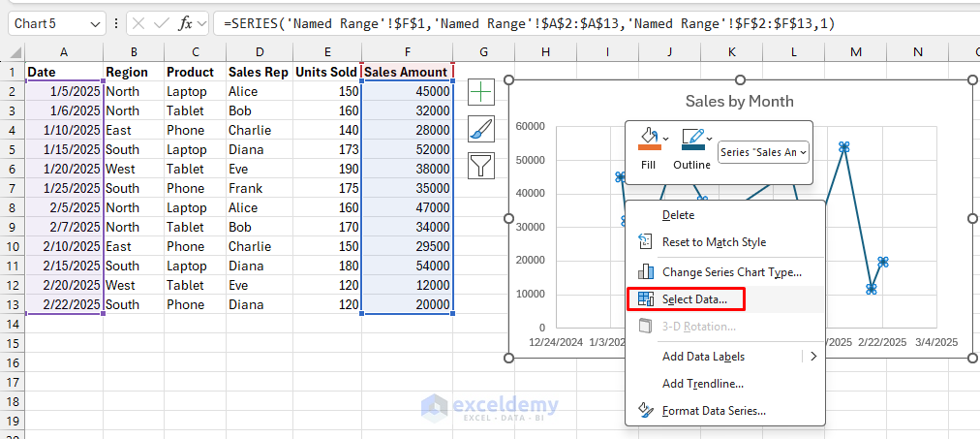The image size is (980, 439).
Task: Choose Add Trendline menu entry
Action: tap(702, 384)
